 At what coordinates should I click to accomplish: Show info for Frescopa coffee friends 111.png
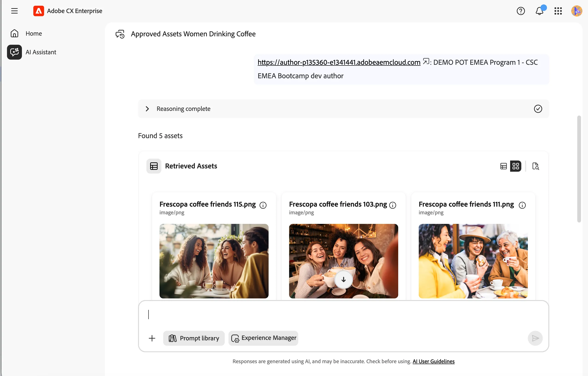coord(522,205)
